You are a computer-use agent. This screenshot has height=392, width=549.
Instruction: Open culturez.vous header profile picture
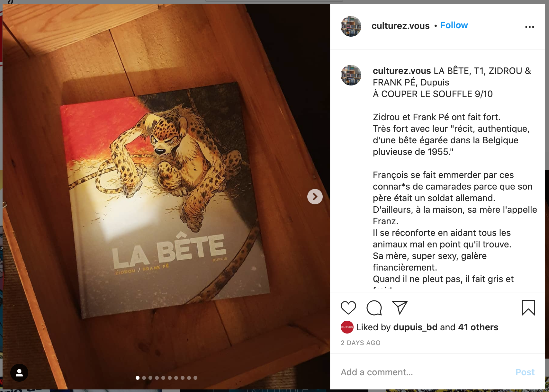351,26
